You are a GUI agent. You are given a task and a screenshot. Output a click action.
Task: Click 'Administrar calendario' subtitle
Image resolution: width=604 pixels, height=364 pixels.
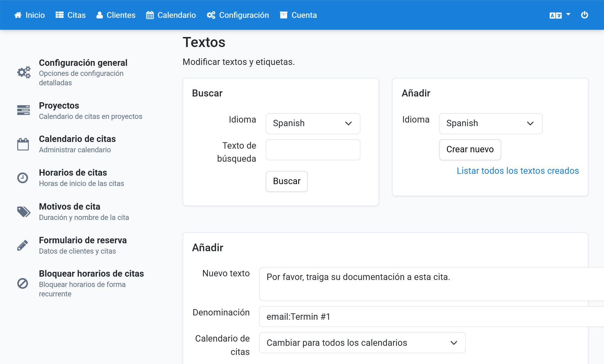click(x=75, y=150)
